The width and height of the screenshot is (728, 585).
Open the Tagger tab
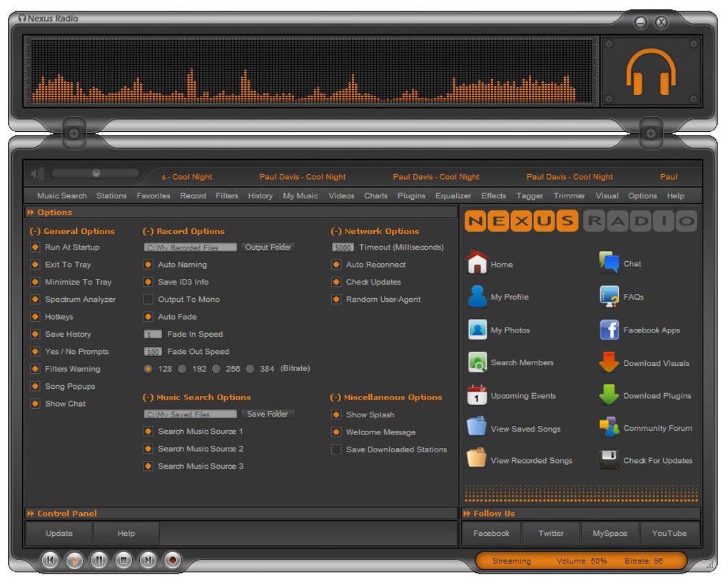click(x=530, y=195)
